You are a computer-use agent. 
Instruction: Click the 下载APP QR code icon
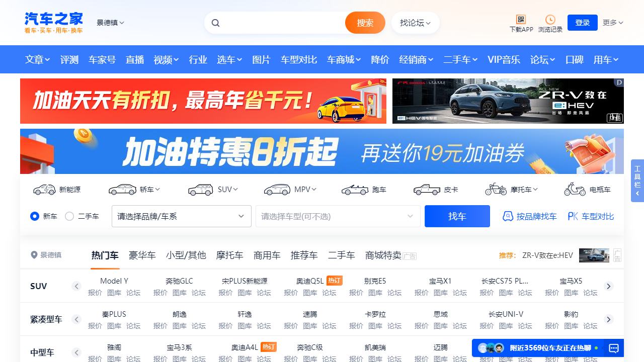pyautogui.click(x=521, y=19)
